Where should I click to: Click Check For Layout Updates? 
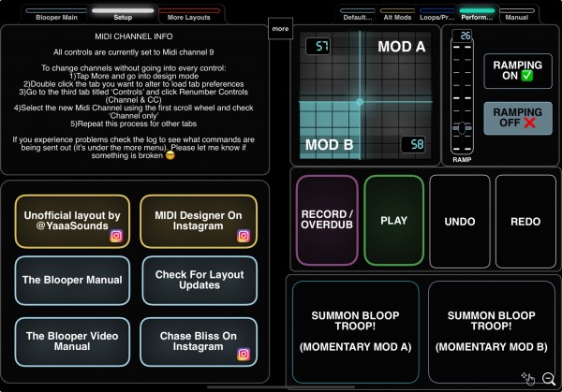point(200,281)
